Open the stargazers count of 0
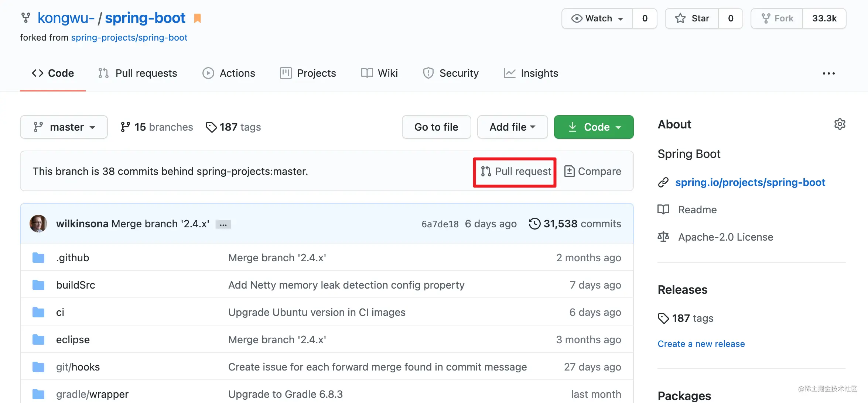The height and width of the screenshot is (403, 868). (x=731, y=18)
